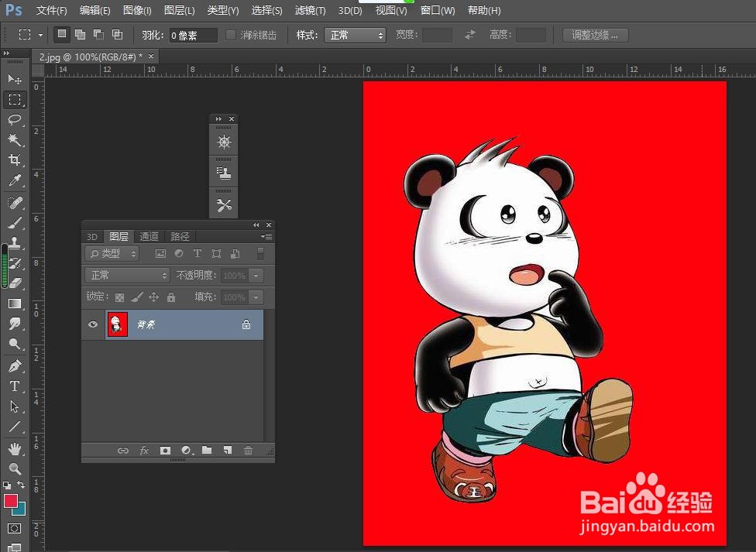Toggle layer filtering switch on or off
The height and width of the screenshot is (552, 756).
click(x=260, y=254)
